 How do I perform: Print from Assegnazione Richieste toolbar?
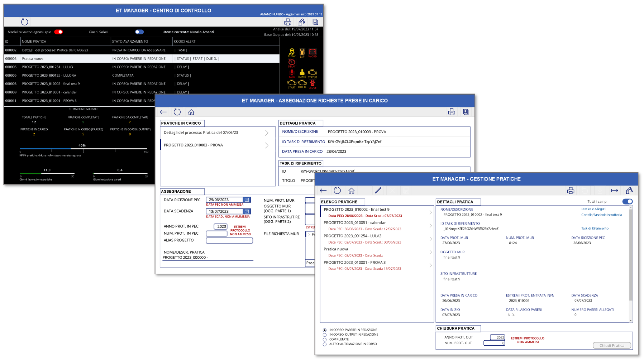pyautogui.click(x=452, y=112)
